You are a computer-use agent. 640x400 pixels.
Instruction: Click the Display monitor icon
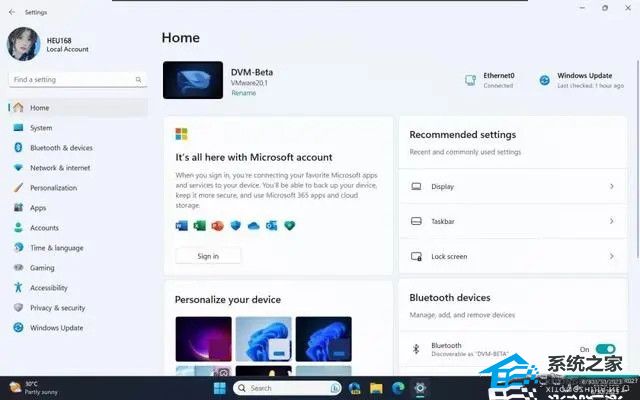pos(416,187)
